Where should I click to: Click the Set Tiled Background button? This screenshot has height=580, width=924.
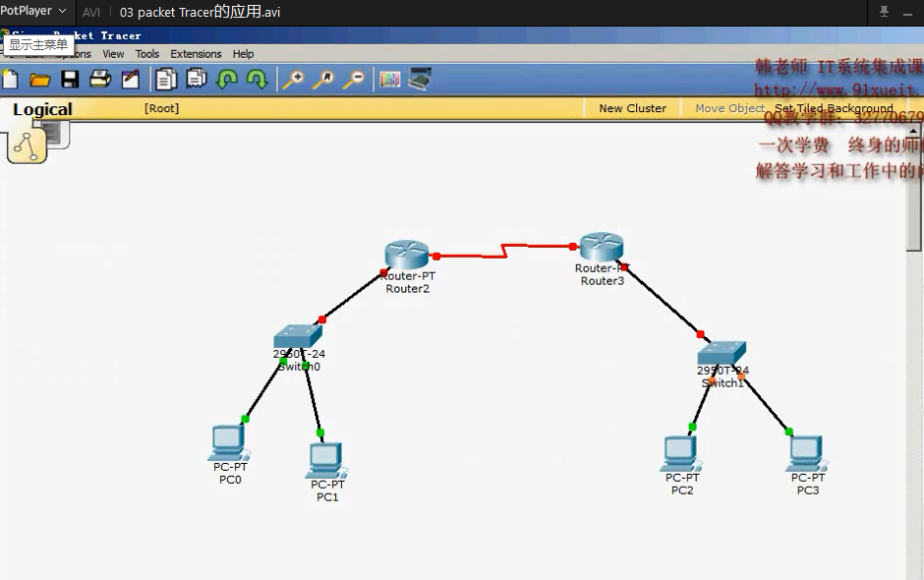tap(834, 108)
